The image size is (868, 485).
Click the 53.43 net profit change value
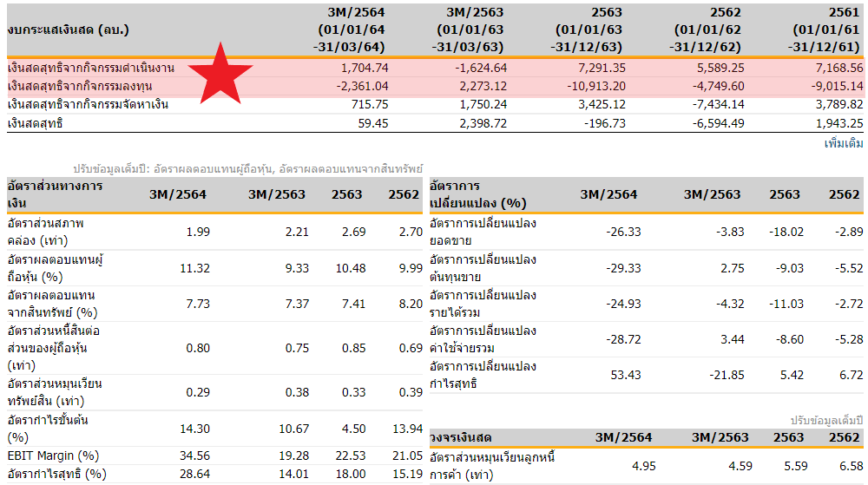tap(626, 375)
